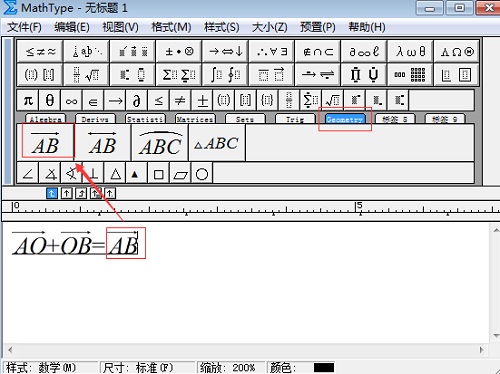Image resolution: width=500 pixels, height=374 pixels.
Task: Insert the triangle ABC expression
Action: tap(217, 143)
